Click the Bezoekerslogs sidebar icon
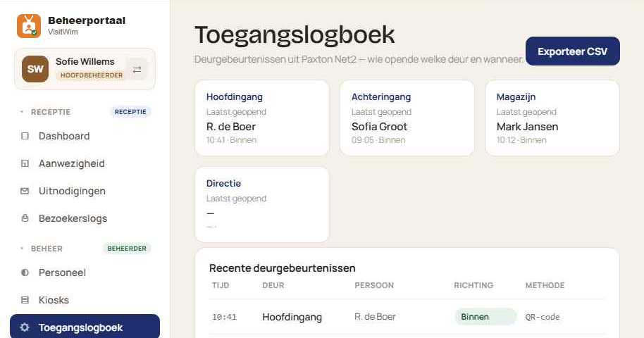Screen dimensions: 644x338 25,218
